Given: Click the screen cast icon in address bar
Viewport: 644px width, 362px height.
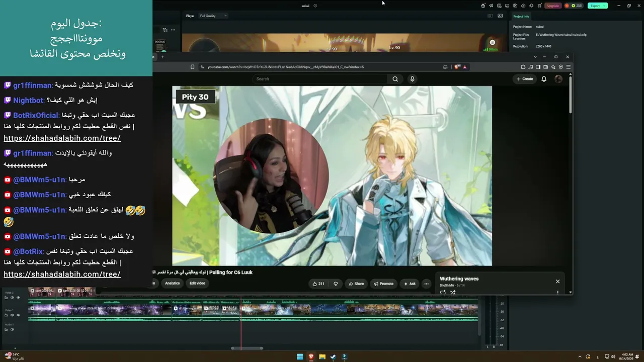Looking at the screenshot, I should [x=445, y=67].
